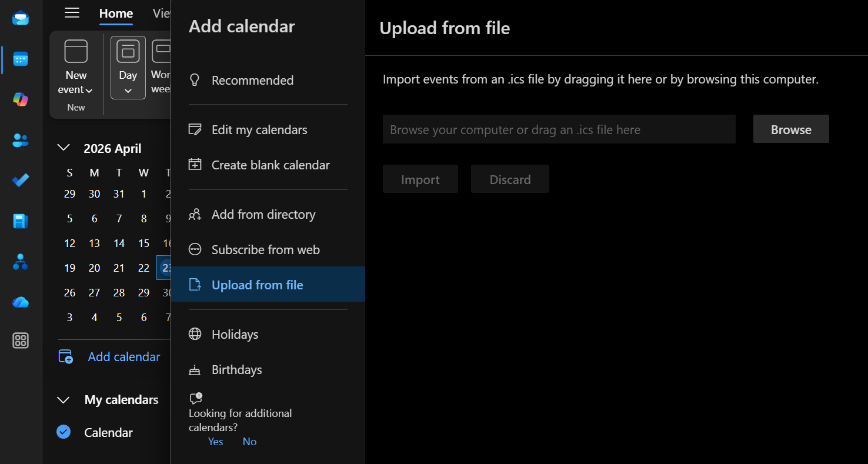Collapse the My calendars section

tap(64, 400)
